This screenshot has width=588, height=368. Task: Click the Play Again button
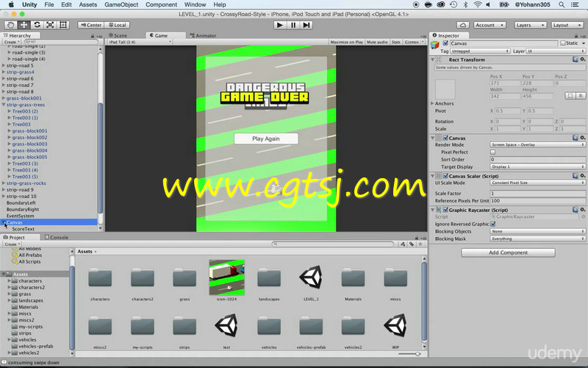coord(266,138)
